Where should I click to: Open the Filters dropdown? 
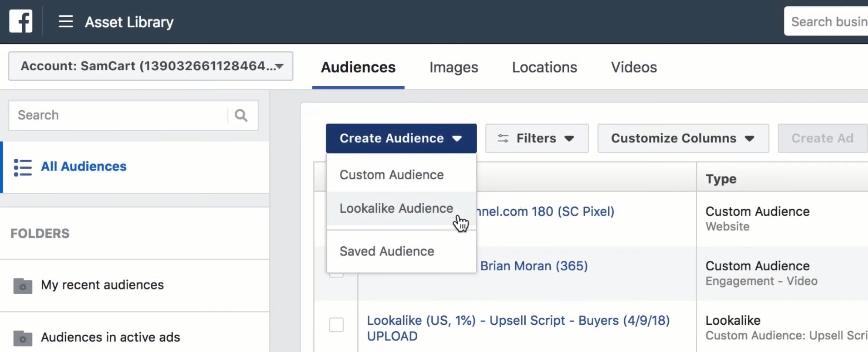[537, 138]
